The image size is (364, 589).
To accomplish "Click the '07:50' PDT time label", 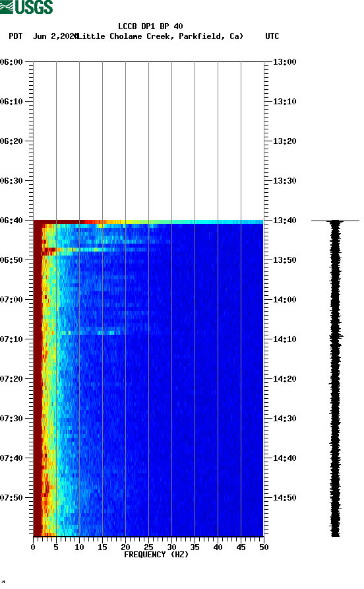I will pos(12,498).
